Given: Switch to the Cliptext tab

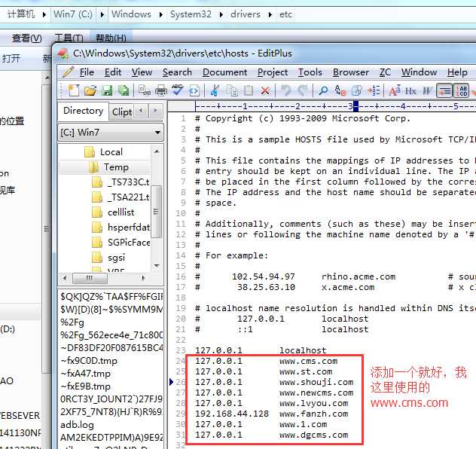Looking at the screenshot, I should click(123, 111).
